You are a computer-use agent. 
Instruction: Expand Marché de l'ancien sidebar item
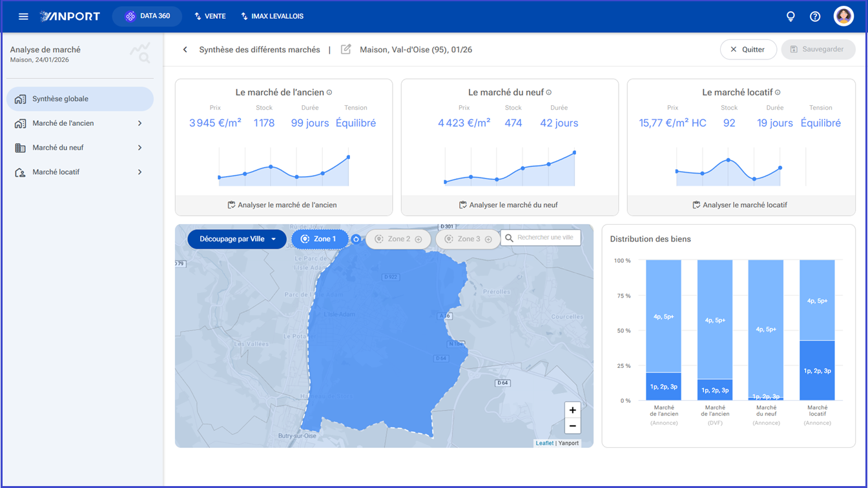pos(80,123)
